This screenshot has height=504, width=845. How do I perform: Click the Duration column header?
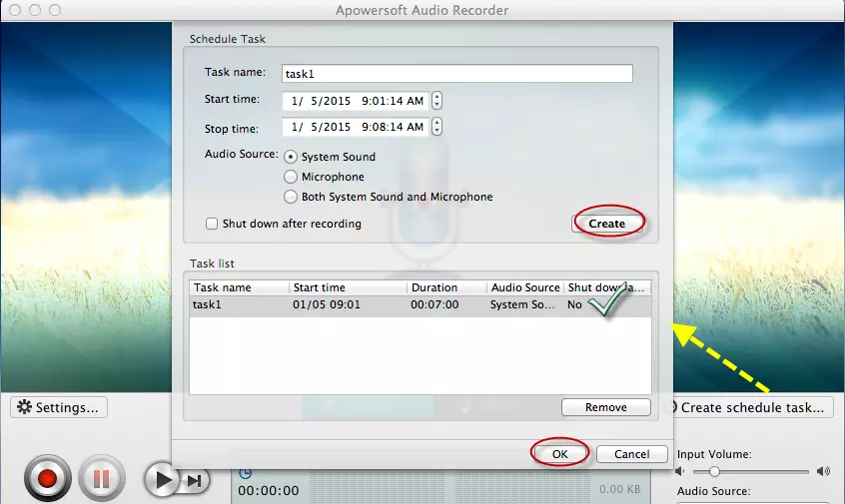[446, 287]
